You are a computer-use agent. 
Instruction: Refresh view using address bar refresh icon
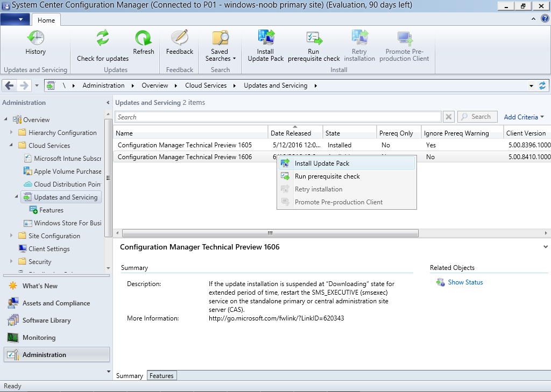pyautogui.click(x=542, y=85)
